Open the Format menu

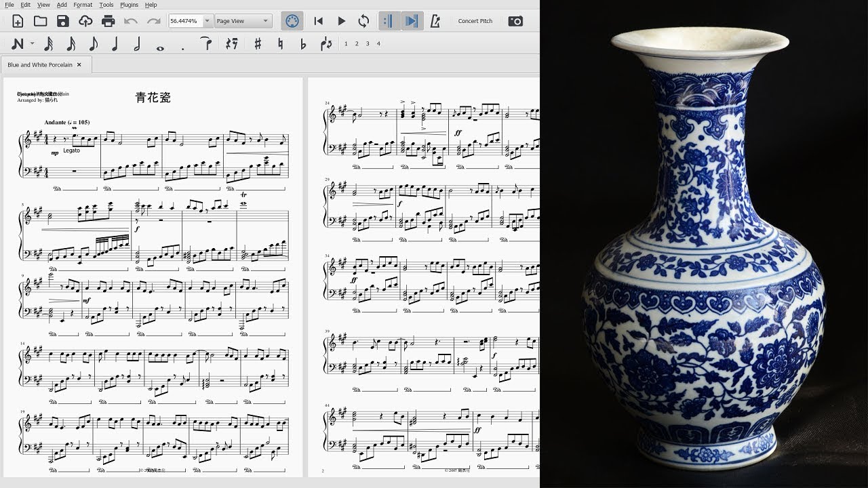[x=83, y=5]
